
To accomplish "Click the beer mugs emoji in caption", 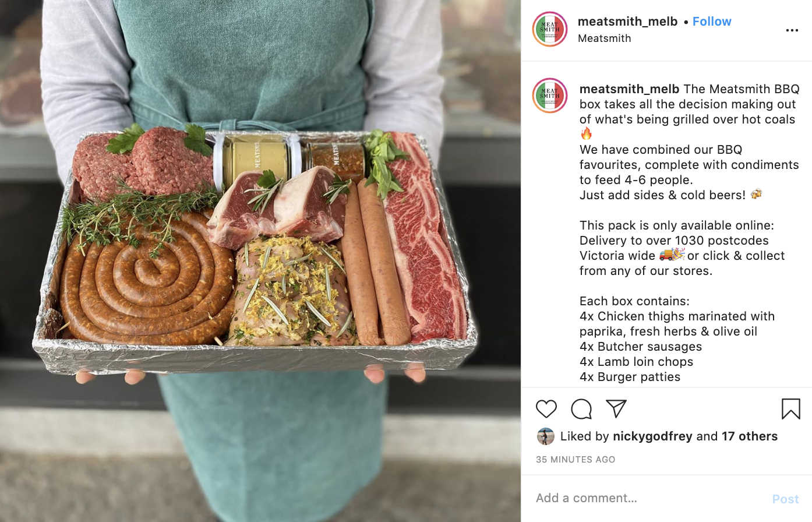I will pyautogui.click(x=756, y=194).
